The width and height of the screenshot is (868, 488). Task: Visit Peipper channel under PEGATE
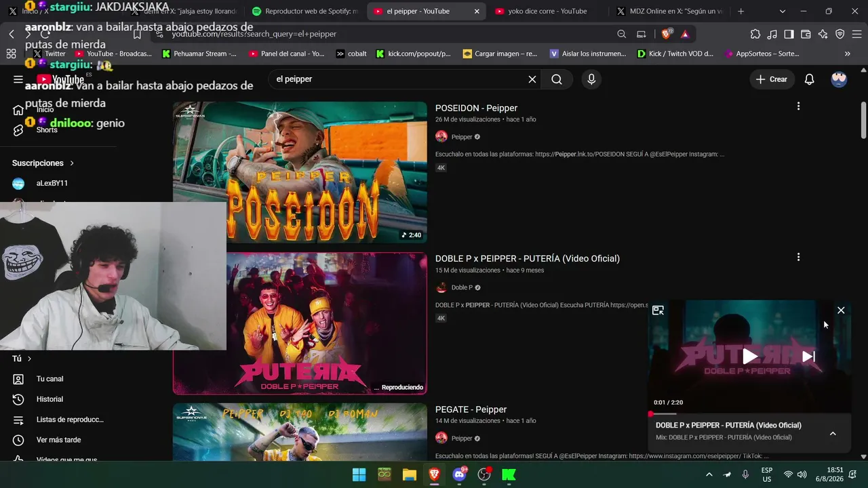click(x=462, y=438)
